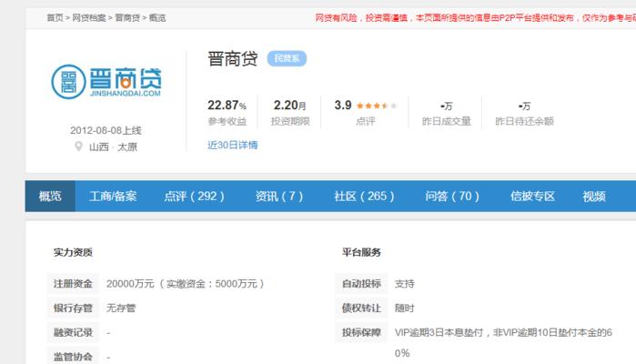Click the 晋商贷 platform title heading

click(232, 59)
